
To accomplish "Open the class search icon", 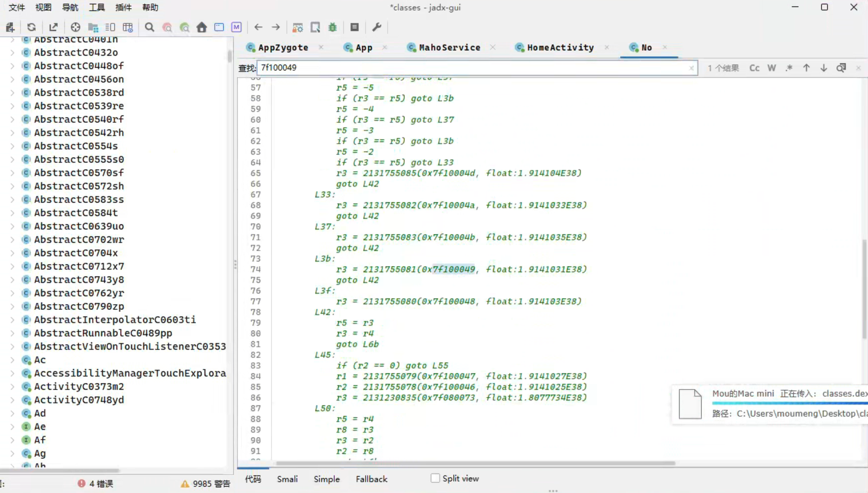I will (x=167, y=27).
